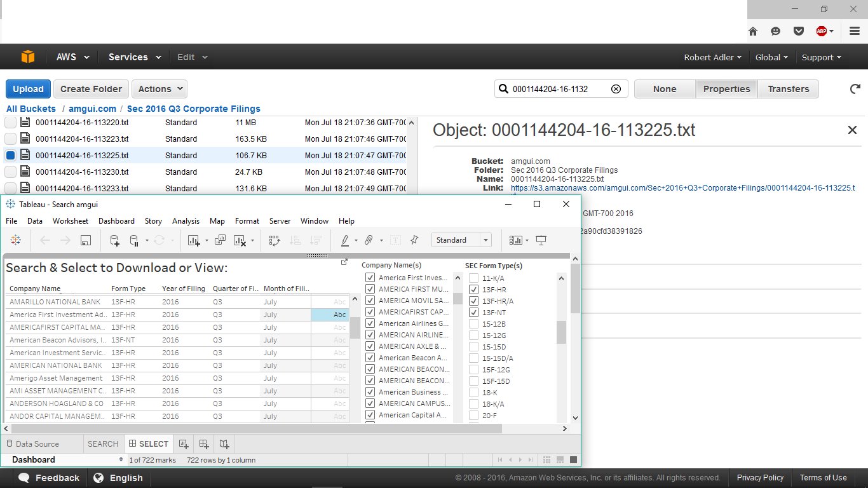Click the Swap Rows and Columns icon

click(x=275, y=240)
